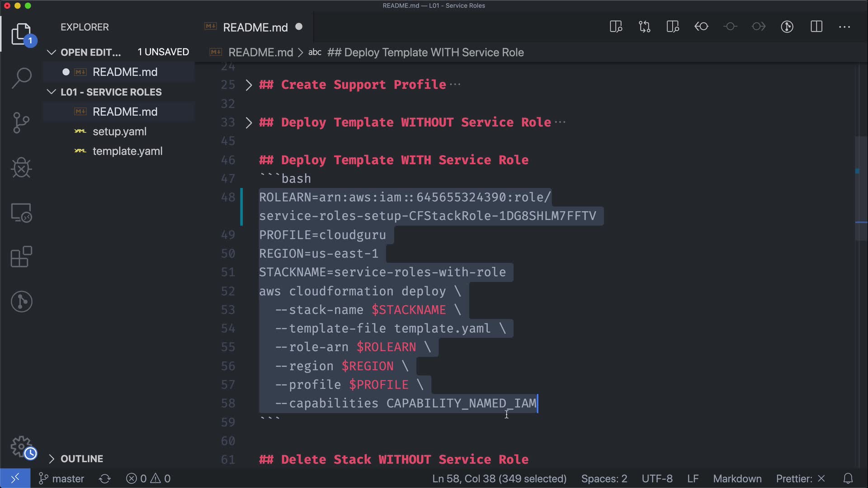Click the notifications bell in status bar
The height and width of the screenshot is (488, 868).
coord(848,479)
